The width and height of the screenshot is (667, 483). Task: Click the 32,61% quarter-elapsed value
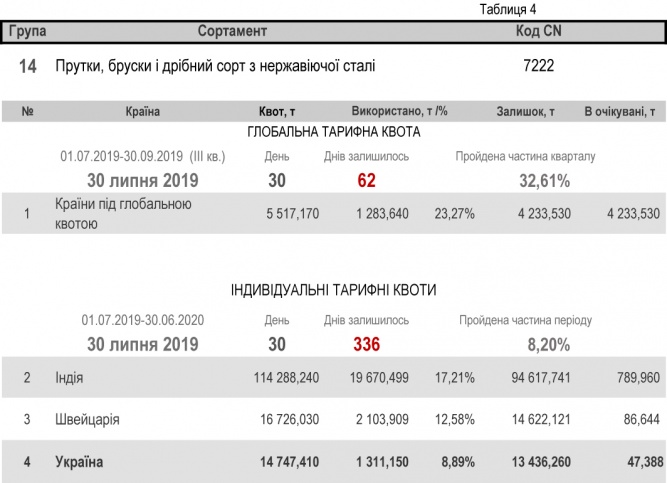tap(544, 181)
